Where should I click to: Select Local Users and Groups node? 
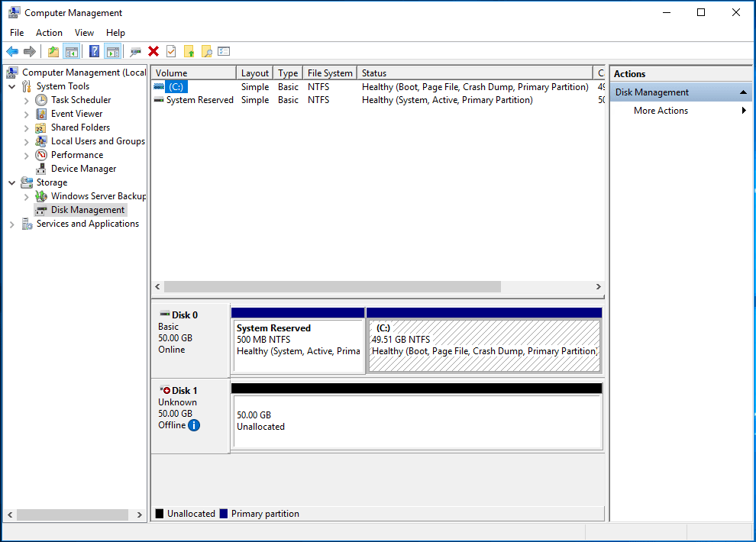pos(98,141)
